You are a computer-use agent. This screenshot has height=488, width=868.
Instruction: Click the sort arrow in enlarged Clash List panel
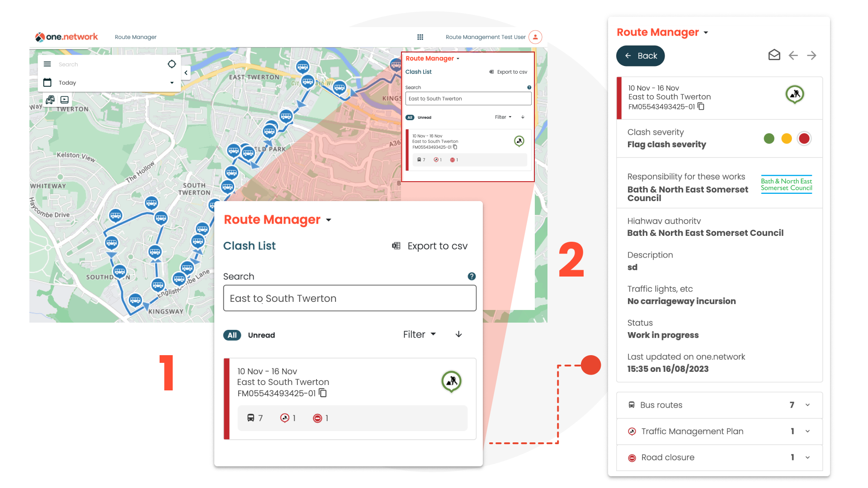point(458,334)
